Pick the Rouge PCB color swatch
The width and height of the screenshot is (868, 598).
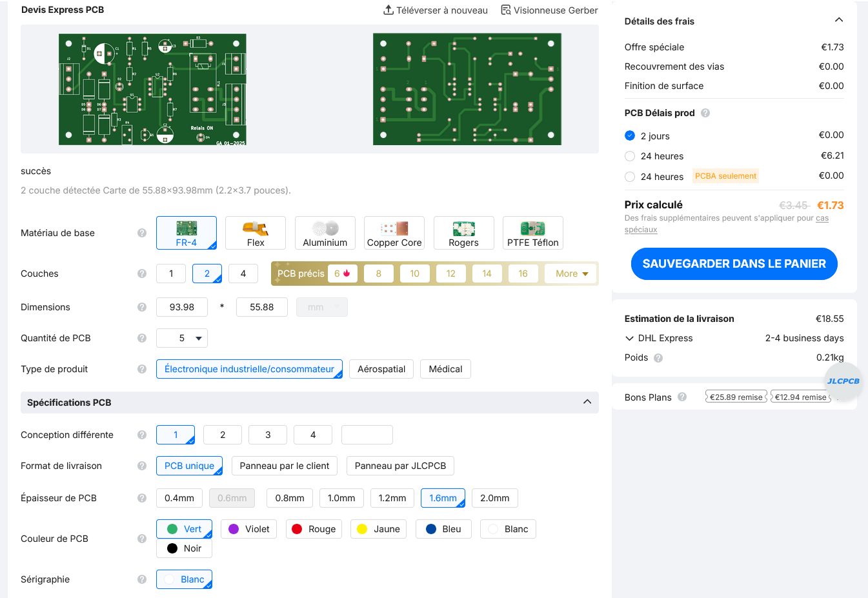[x=314, y=529]
